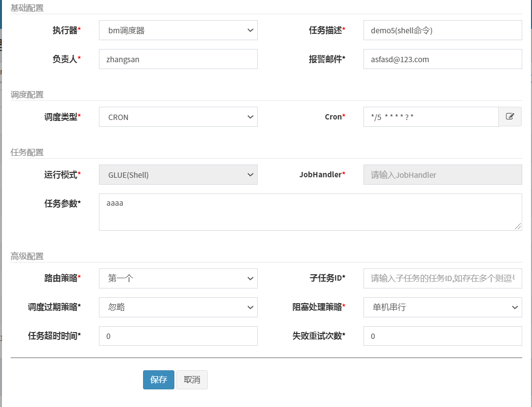
Task: Open the 路由策略 dropdown
Action: [x=178, y=279]
